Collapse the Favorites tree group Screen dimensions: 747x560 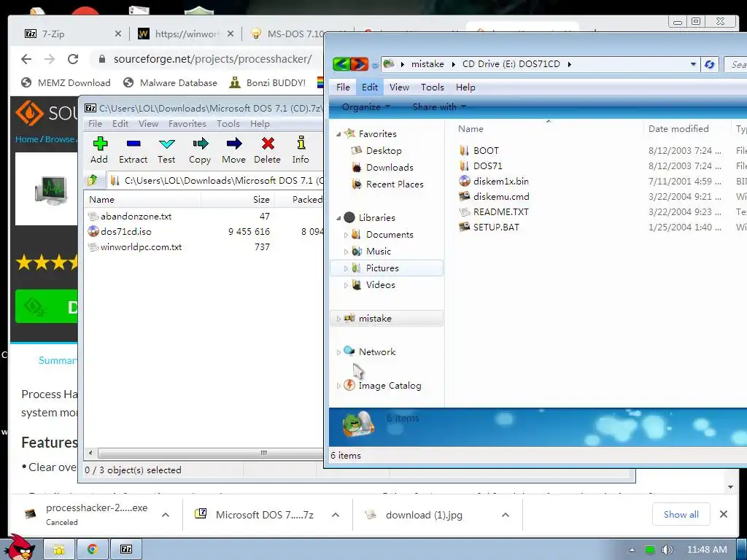[x=338, y=134]
